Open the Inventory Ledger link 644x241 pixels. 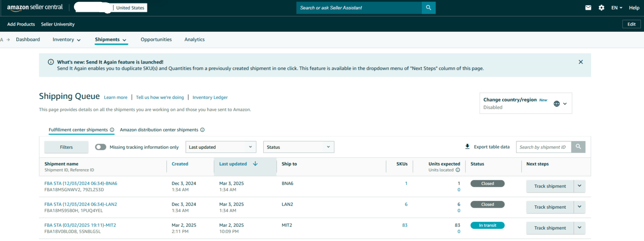(210, 97)
